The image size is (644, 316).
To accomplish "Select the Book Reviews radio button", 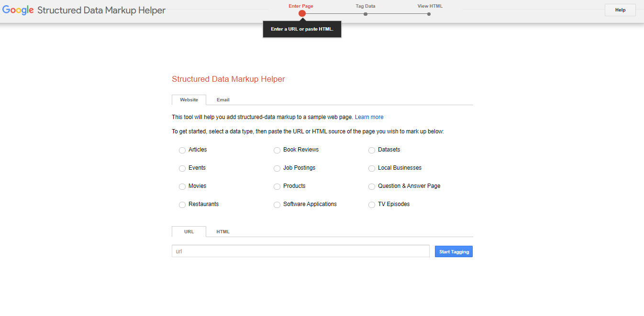I will tap(277, 150).
